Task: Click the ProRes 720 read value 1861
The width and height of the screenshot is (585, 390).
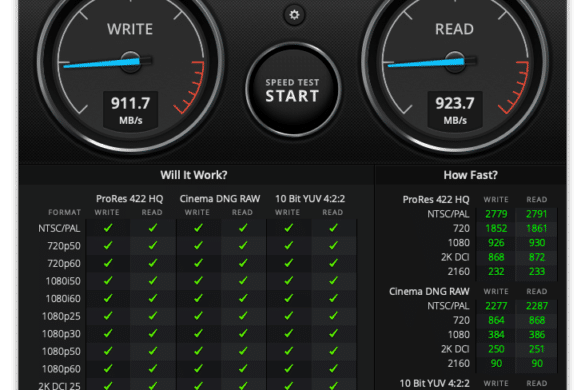Action: coord(536,228)
